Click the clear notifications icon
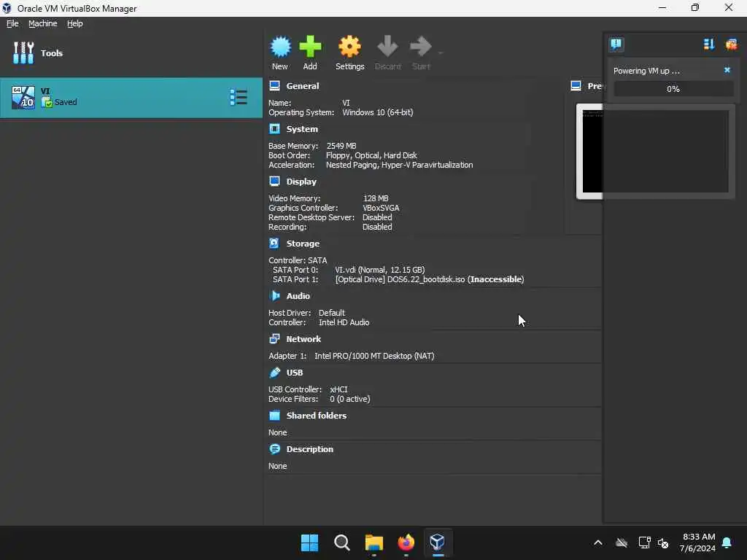The width and height of the screenshot is (747, 560). [731, 44]
